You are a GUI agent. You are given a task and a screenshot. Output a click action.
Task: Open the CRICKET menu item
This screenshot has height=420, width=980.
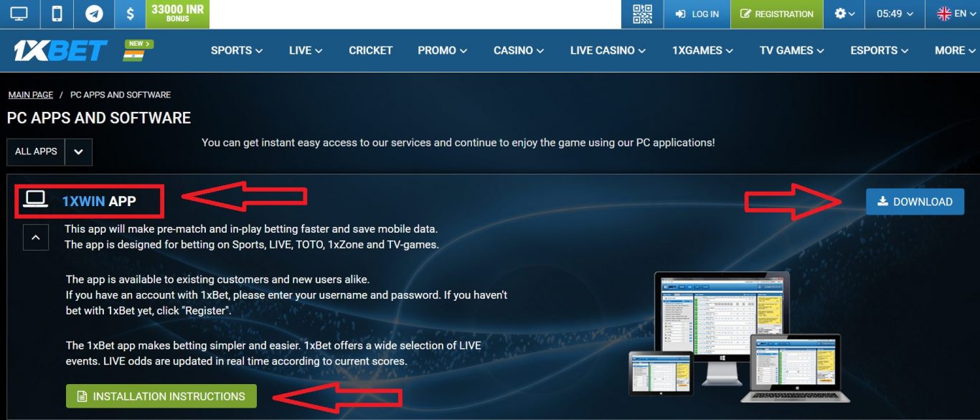(370, 50)
